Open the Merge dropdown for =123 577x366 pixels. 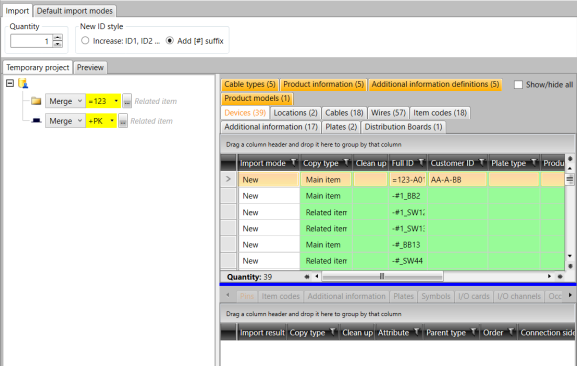coord(65,101)
